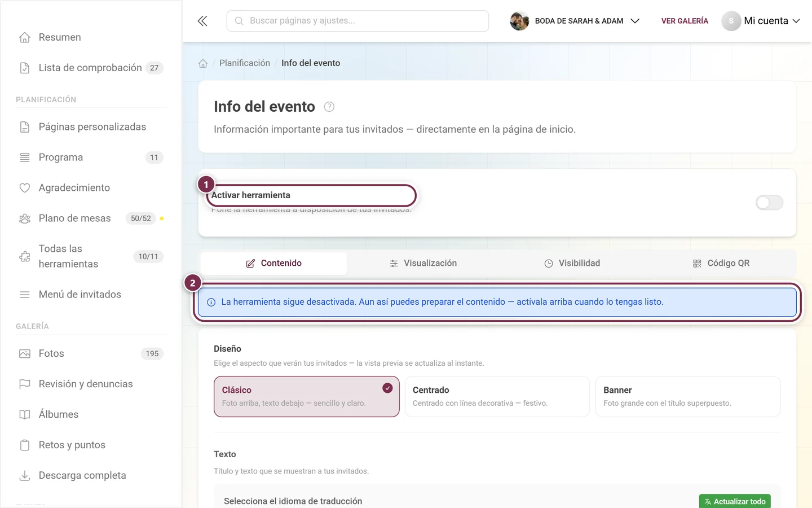Switch to the Visualización tab
The image size is (812, 508).
click(423, 263)
